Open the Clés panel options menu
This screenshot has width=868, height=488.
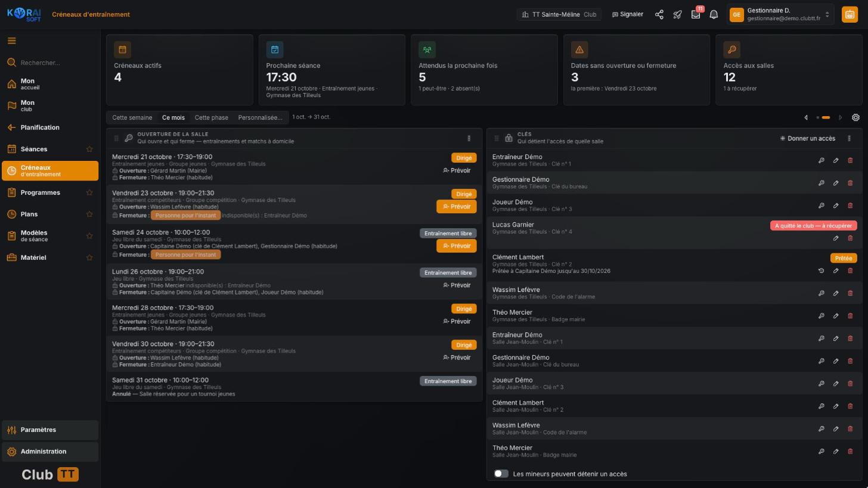pos(849,138)
